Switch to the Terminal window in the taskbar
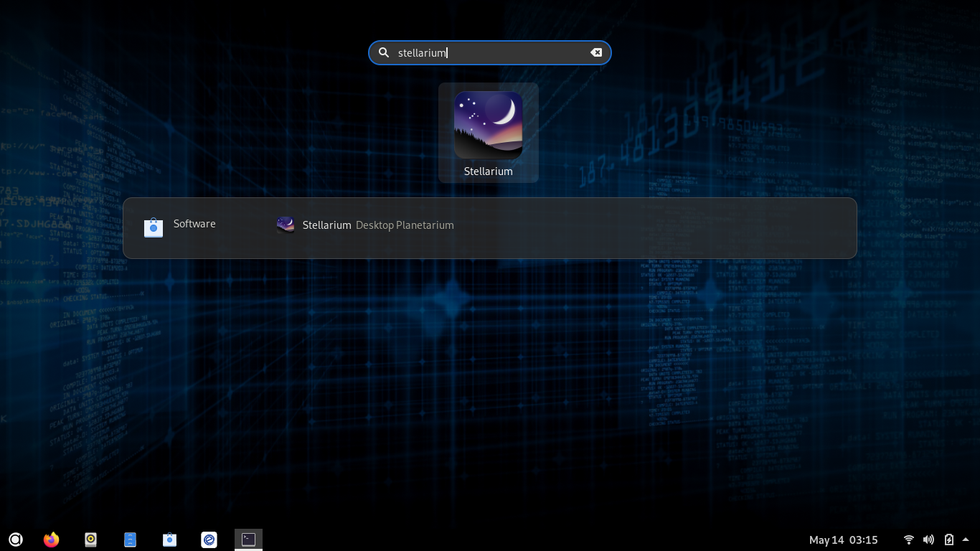The image size is (980, 551). [x=248, y=540]
